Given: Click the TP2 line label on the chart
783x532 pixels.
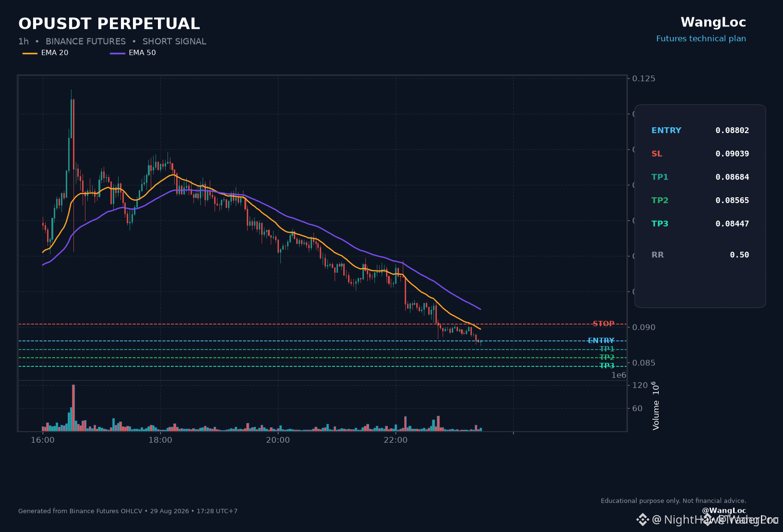Looking at the screenshot, I should coord(607,358).
